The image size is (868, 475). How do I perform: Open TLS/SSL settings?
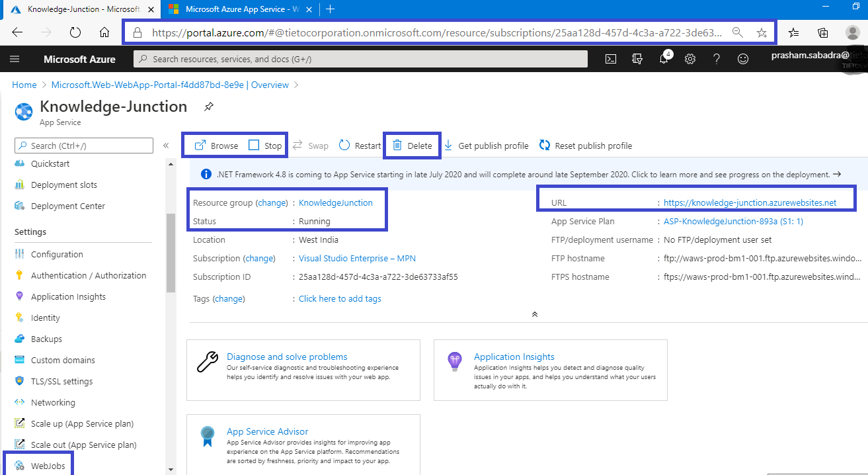pyautogui.click(x=62, y=381)
